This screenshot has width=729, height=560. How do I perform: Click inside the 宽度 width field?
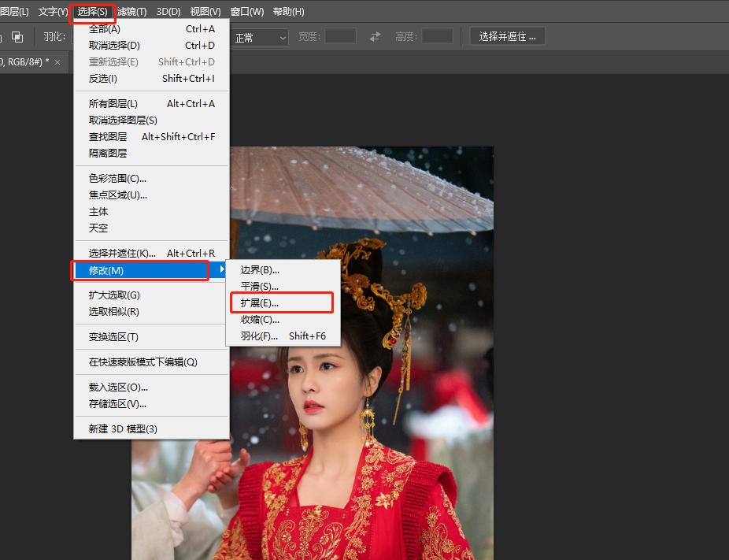point(339,35)
